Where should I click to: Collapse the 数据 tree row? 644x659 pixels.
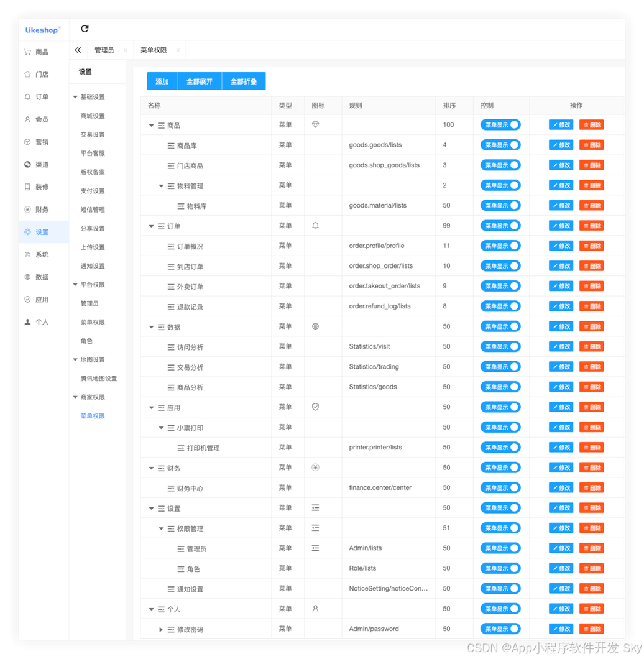click(151, 327)
